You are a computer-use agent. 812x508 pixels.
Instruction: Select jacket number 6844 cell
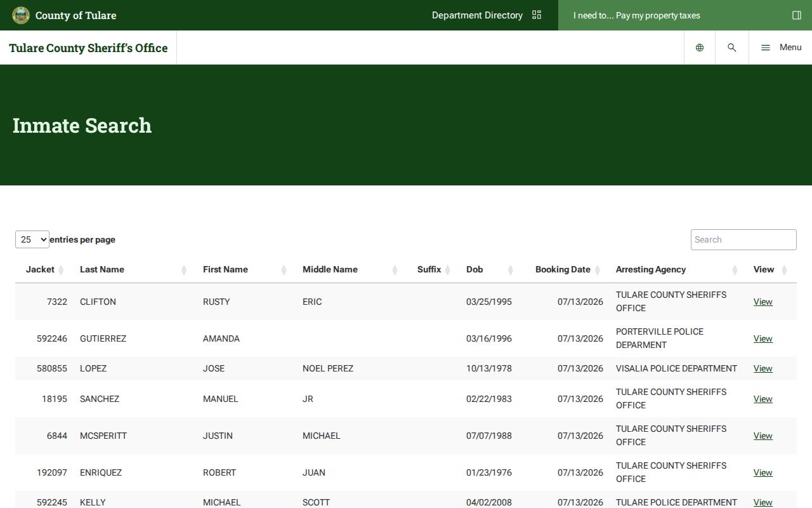(57, 436)
